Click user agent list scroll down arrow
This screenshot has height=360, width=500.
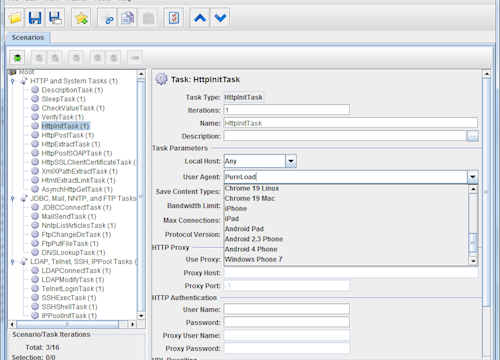pyautogui.click(x=473, y=261)
